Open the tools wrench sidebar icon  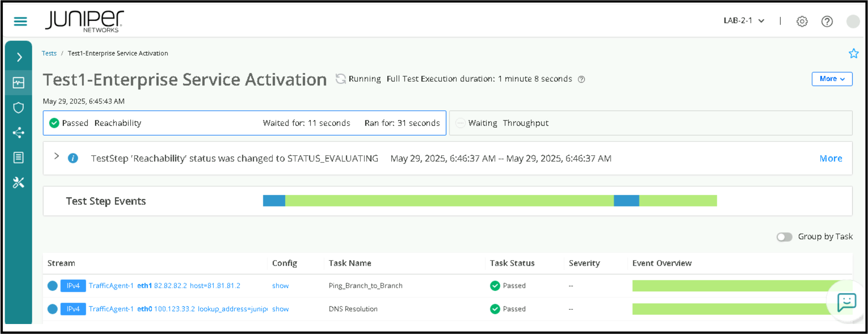(x=19, y=182)
